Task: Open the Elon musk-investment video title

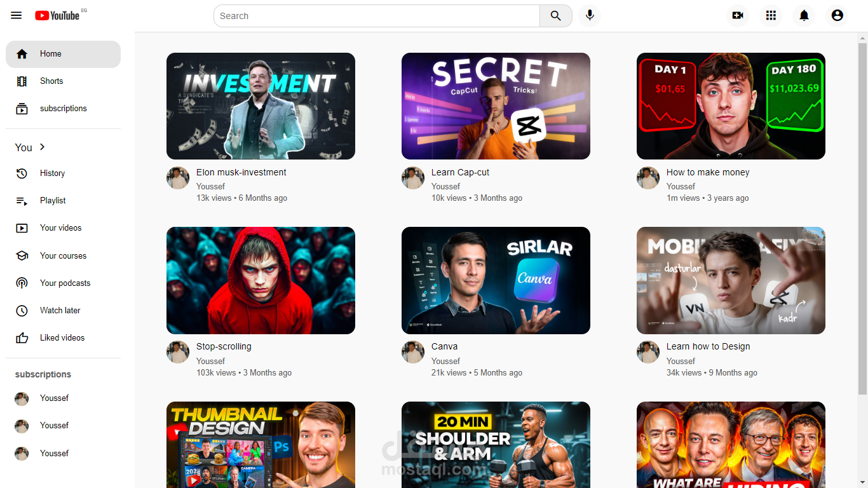Action: [241, 172]
